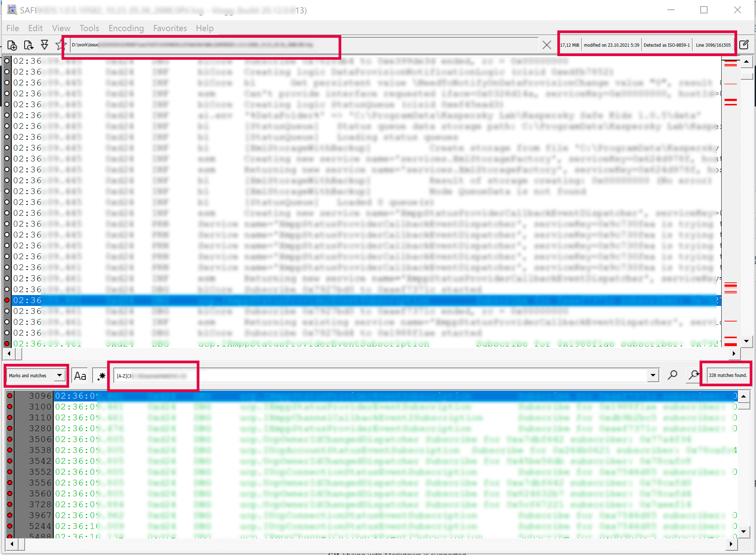
Task: Click the Open file toolbar icon
Action: pos(12,45)
